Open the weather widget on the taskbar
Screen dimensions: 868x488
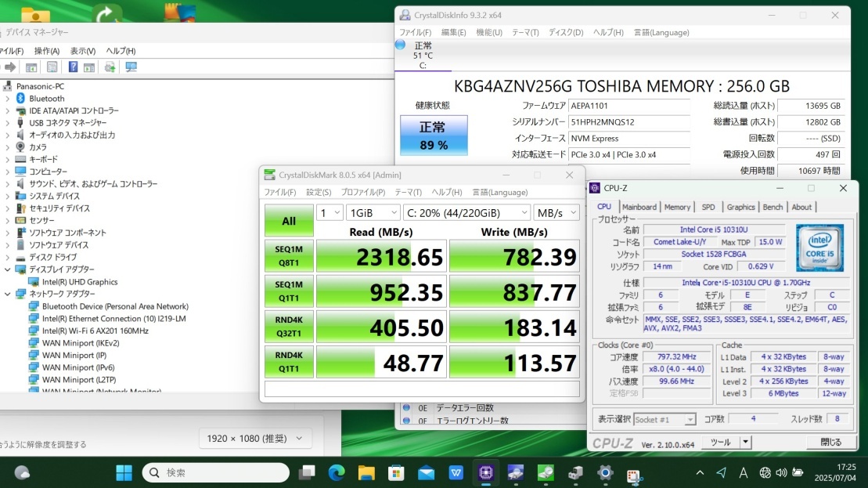[22, 472]
